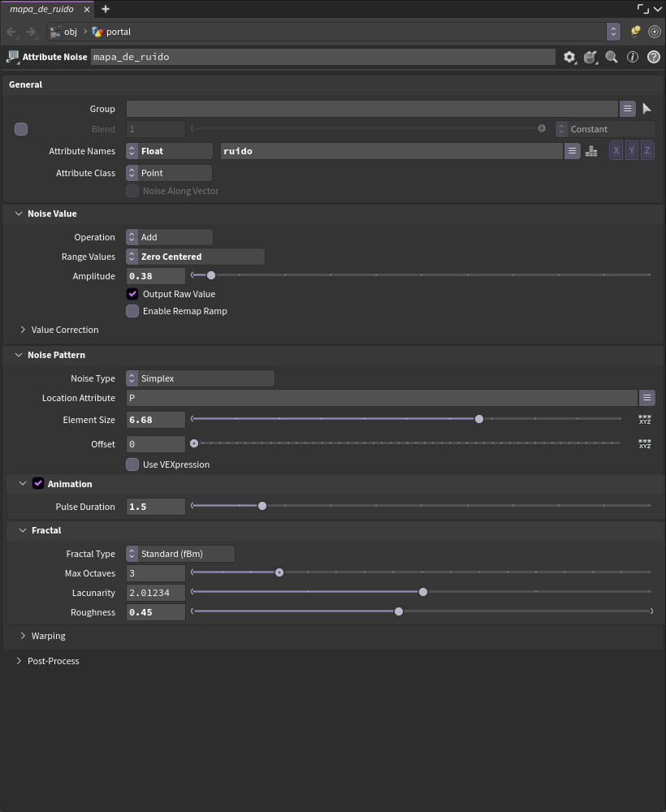Click the search parameters magnifier icon
Screen dimensions: 666x812
(612, 57)
